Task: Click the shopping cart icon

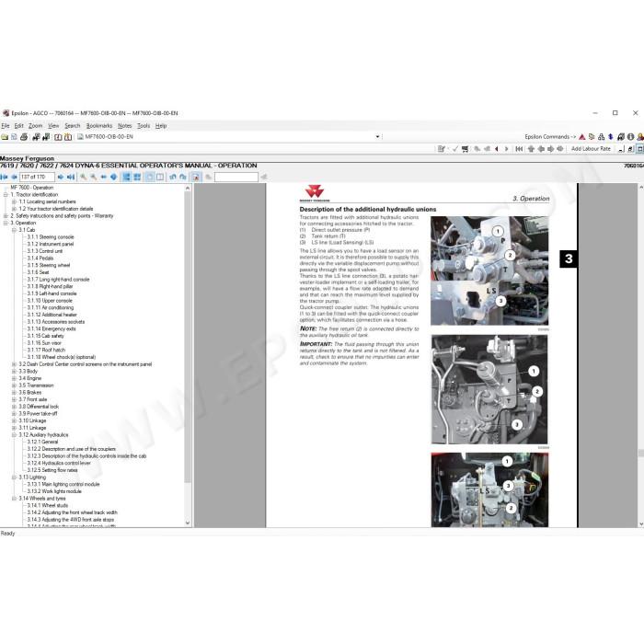Action: pos(465,149)
